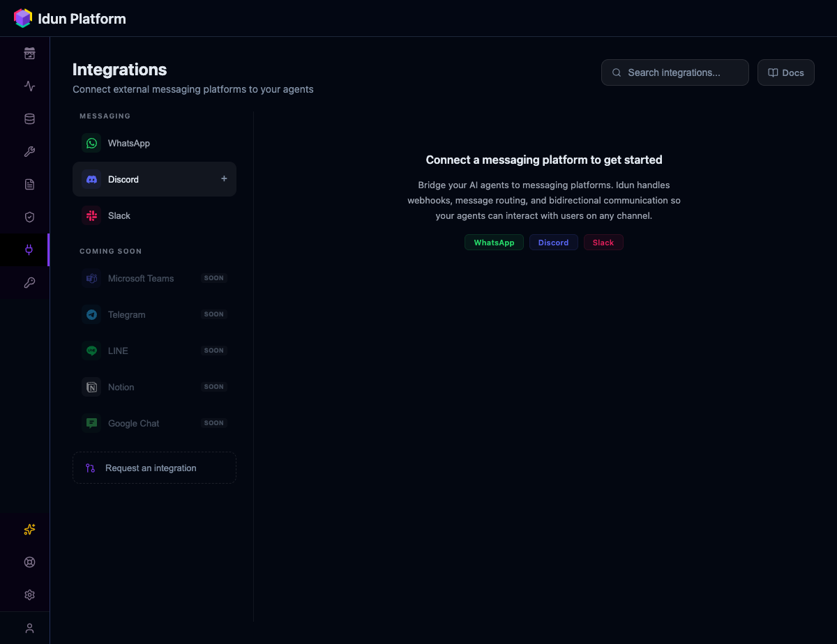The height and width of the screenshot is (644, 837).
Task: Select WhatsApp under Messaging
Action: click(128, 143)
